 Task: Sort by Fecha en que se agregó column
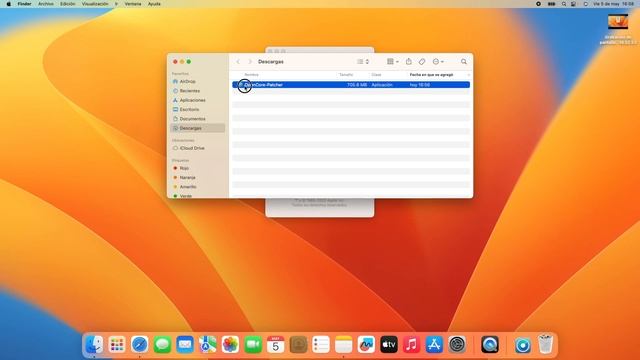(431, 75)
